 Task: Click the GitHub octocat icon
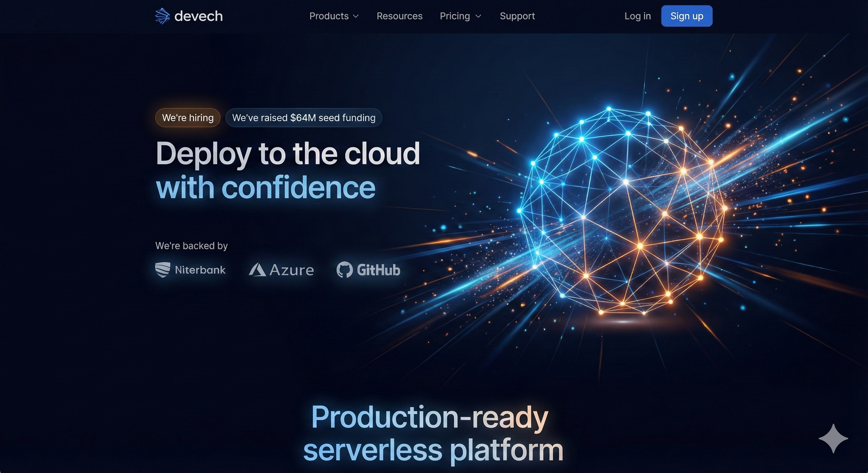pyautogui.click(x=344, y=270)
